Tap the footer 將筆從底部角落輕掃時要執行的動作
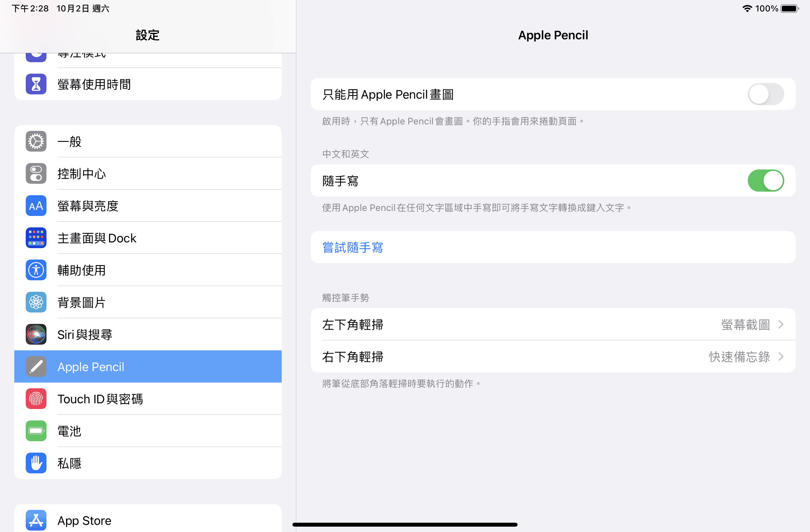Screen dimensions: 810x532 point(401,384)
